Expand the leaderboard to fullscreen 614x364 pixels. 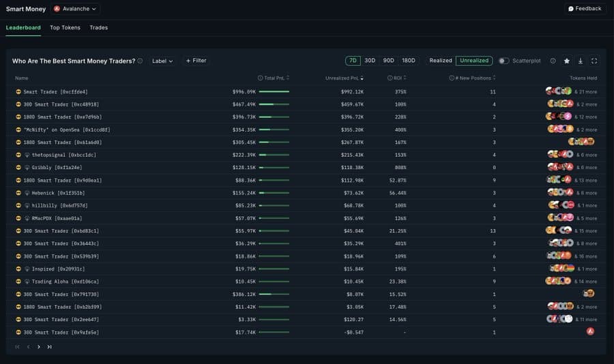click(594, 61)
